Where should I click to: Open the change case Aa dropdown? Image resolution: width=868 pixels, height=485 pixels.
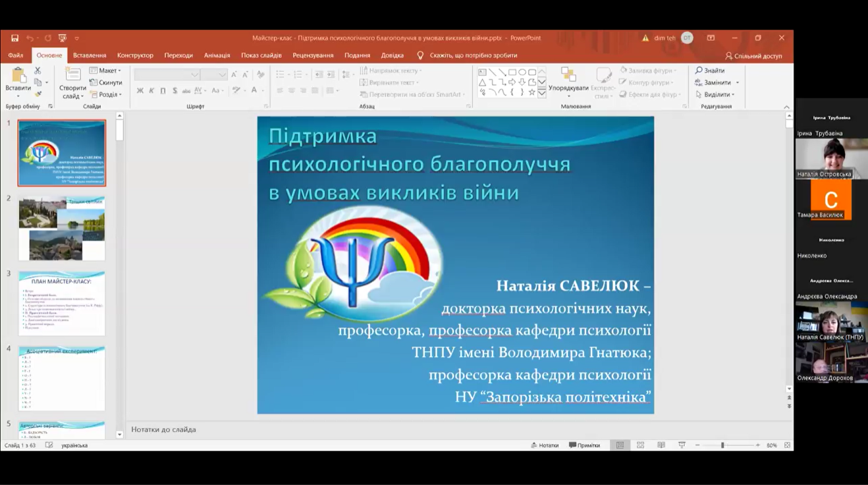click(x=217, y=91)
